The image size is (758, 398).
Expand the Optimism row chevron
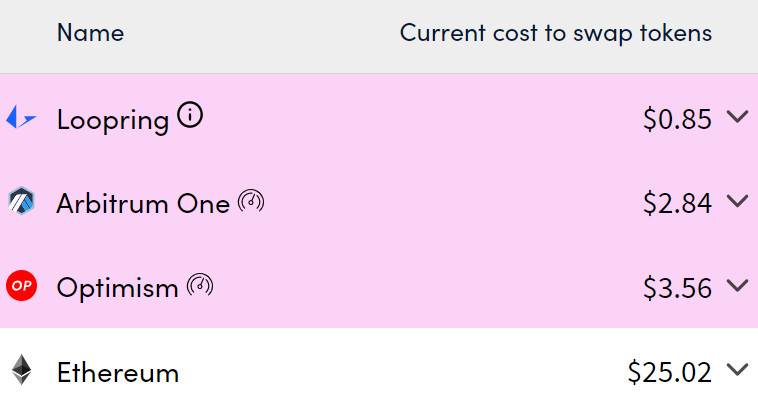pos(737,285)
